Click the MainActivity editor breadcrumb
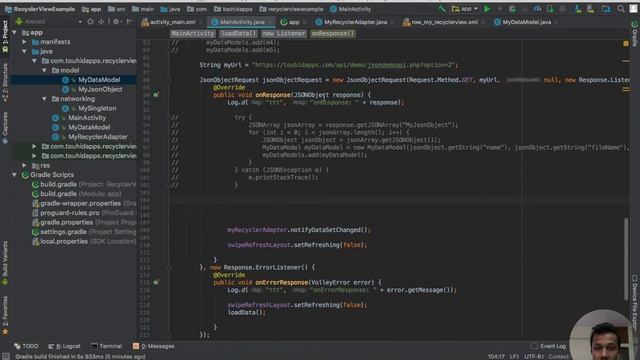 [193, 33]
